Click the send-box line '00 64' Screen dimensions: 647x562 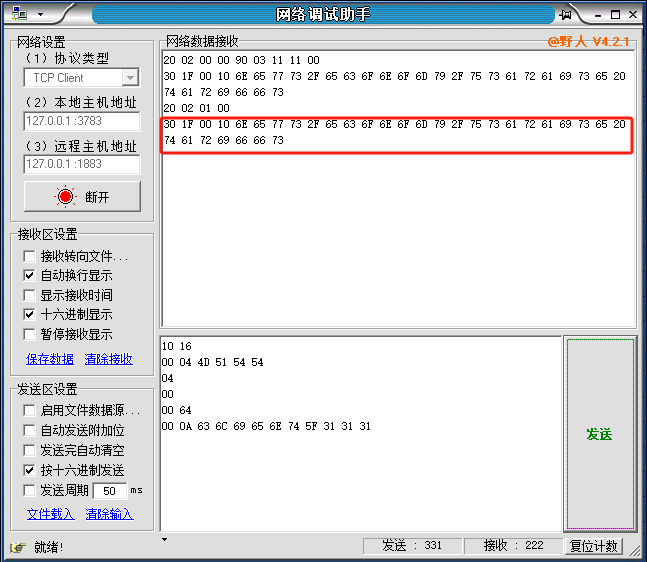pos(177,410)
